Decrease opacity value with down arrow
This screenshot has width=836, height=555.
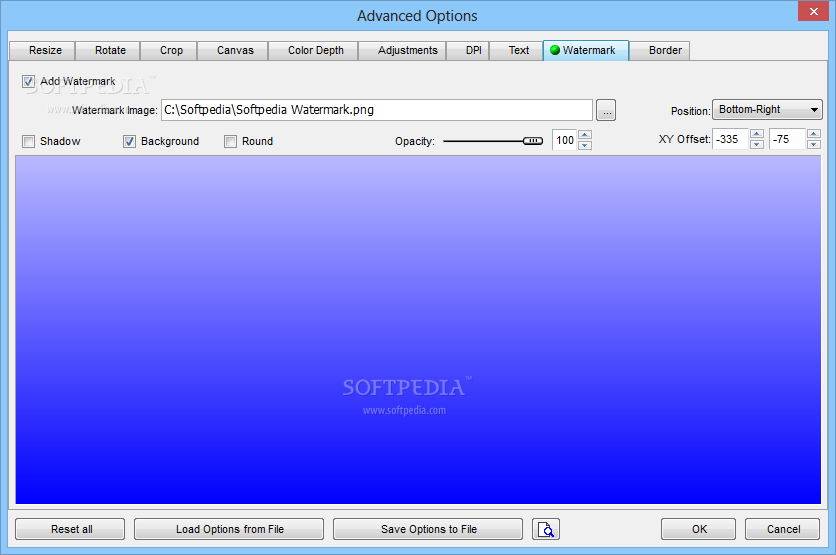pos(585,145)
